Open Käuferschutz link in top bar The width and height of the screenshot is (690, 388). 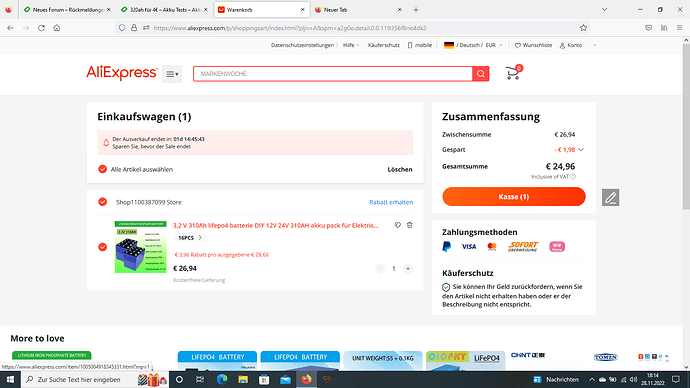pyautogui.click(x=384, y=45)
